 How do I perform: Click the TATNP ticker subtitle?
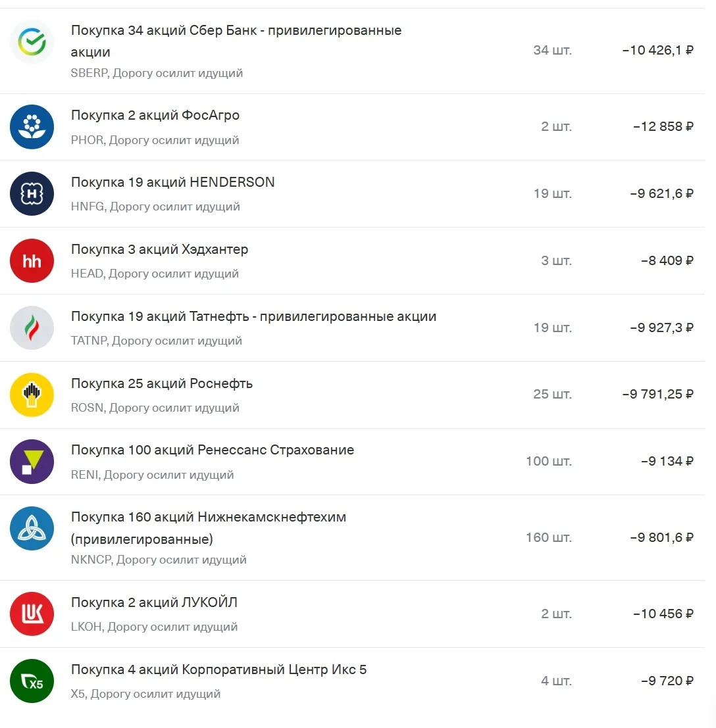coord(156,341)
